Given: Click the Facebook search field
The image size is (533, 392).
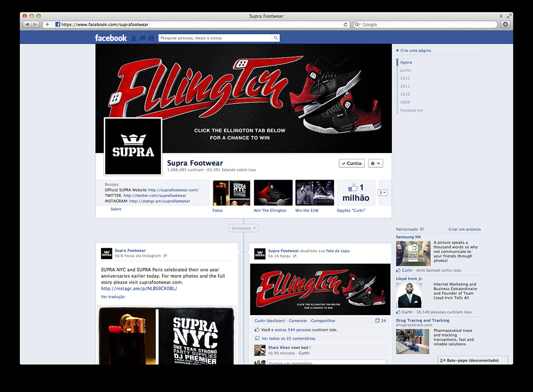Looking at the screenshot, I should point(216,38).
